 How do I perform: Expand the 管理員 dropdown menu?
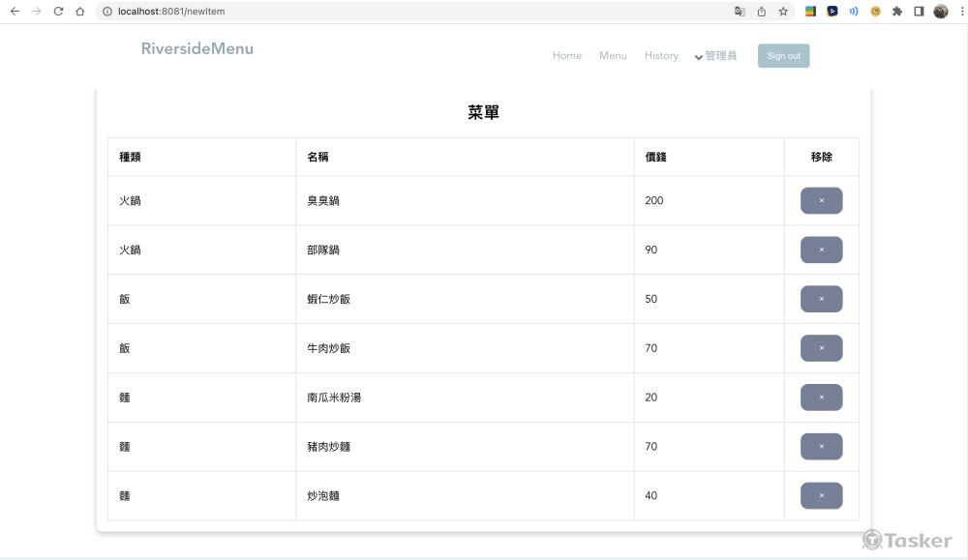pyautogui.click(x=715, y=56)
